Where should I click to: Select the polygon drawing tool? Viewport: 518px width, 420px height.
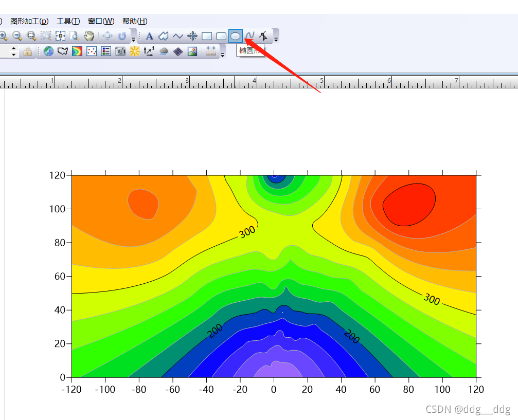tap(164, 36)
